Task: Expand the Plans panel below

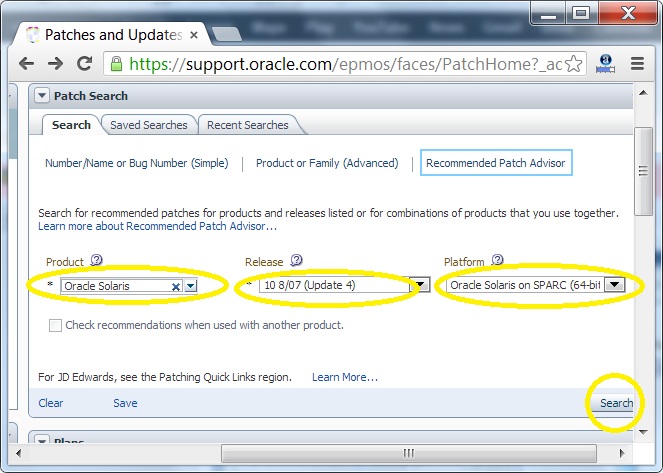Action: (41, 440)
